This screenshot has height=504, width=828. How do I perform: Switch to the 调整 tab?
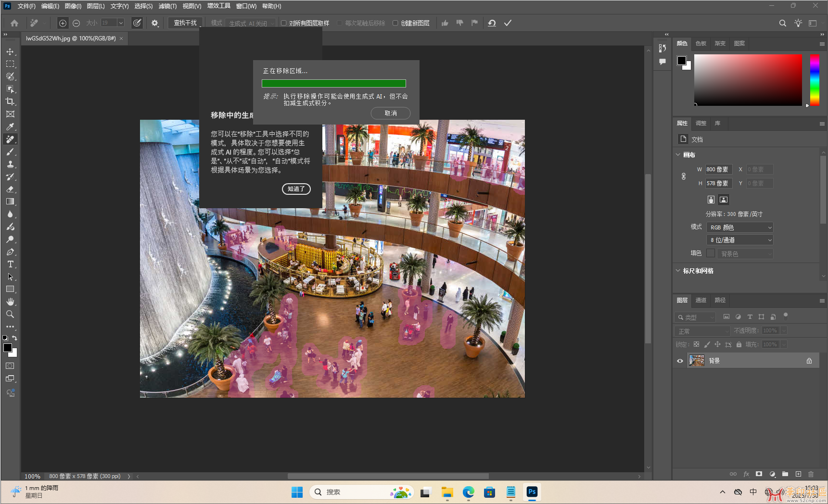(x=701, y=123)
